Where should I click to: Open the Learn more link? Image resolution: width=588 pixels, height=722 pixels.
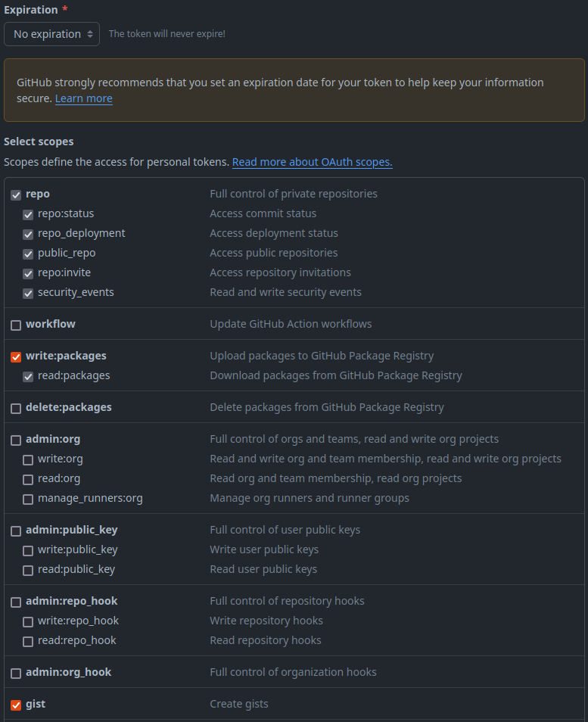pos(84,98)
